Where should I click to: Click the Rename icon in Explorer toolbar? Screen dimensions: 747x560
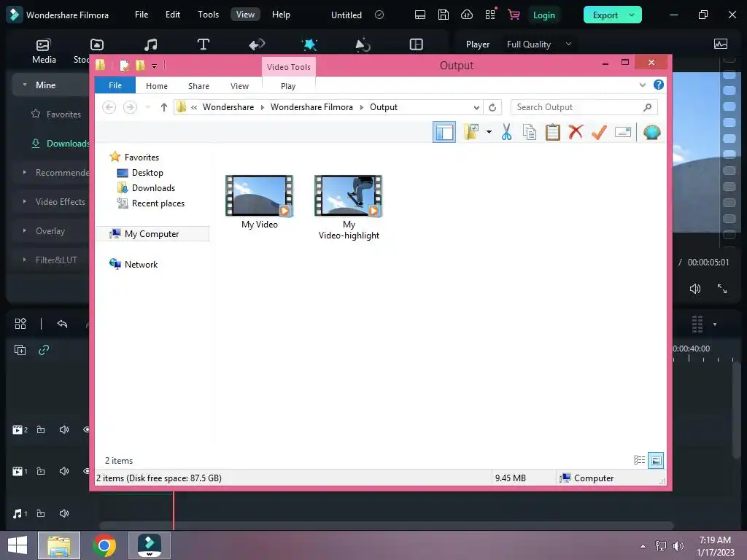tap(623, 132)
